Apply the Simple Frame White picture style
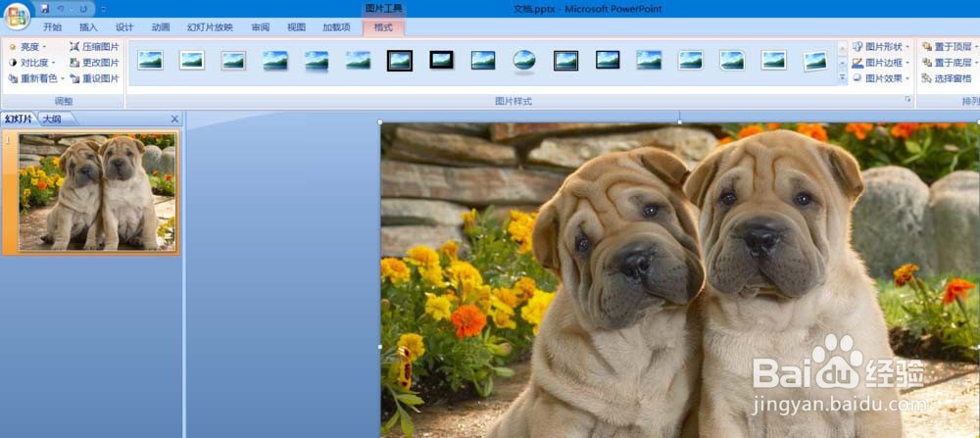Image resolution: width=980 pixels, height=438 pixels. (151, 61)
